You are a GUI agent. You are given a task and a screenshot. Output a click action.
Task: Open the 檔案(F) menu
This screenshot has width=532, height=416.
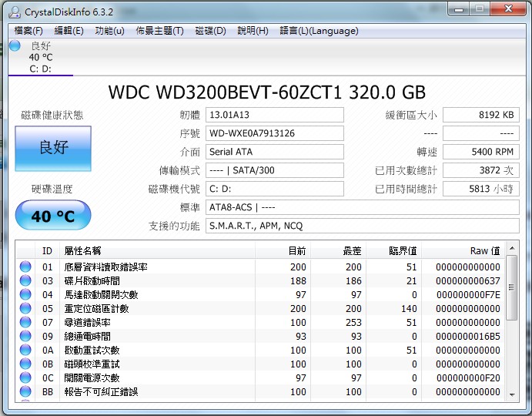coord(28,31)
